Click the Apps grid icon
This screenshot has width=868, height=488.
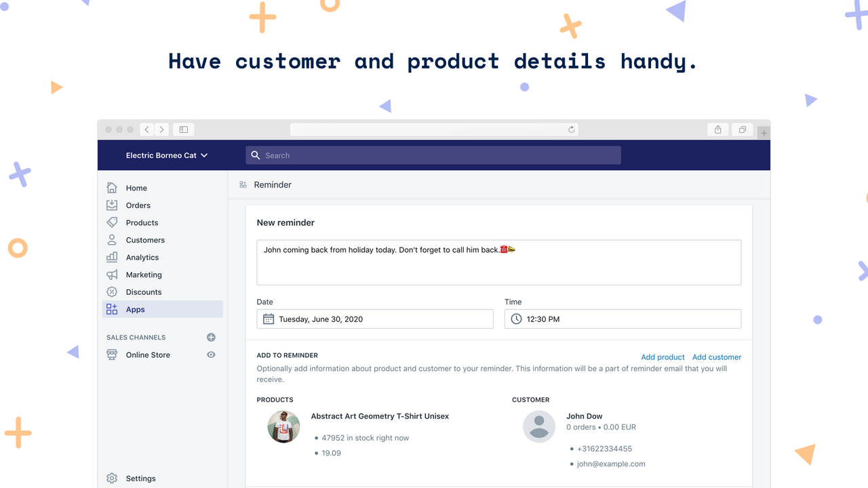111,309
